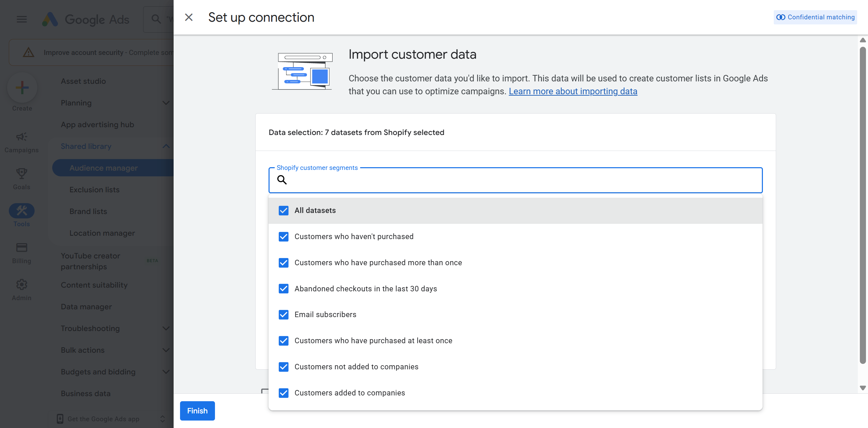The image size is (868, 428).
Task: Click Data selection: 7 datasets header
Action: pyautogui.click(x=356, y=132)
